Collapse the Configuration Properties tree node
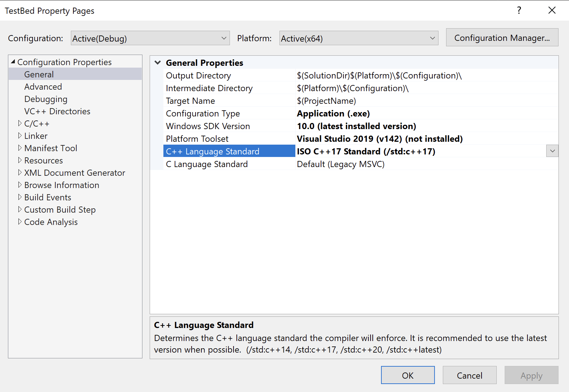Screen dimensions: 569x392 13,62
